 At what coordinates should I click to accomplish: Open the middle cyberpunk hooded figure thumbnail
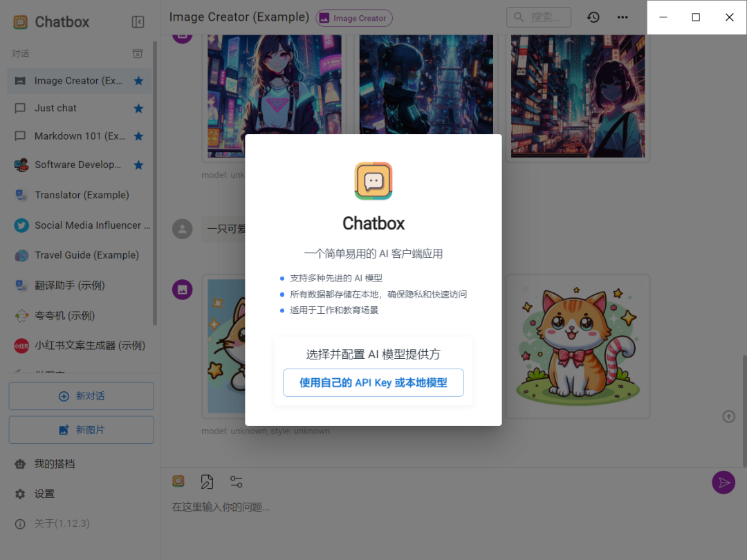click(x=426, y=84)
